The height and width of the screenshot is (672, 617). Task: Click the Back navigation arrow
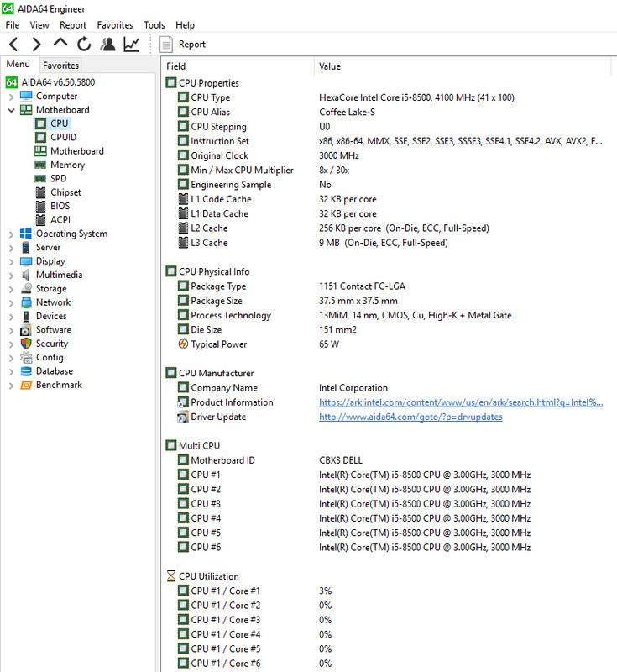tap(13, 44)
